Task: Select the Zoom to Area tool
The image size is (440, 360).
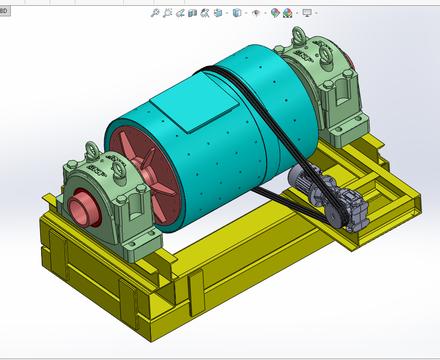Action: tap(167, 13)
